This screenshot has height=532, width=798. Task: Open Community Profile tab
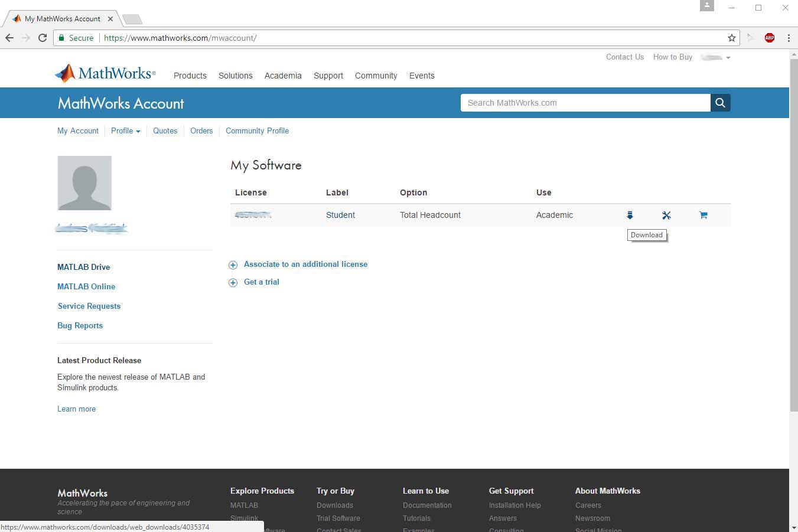pyautogui.click(x=258, y=131)
